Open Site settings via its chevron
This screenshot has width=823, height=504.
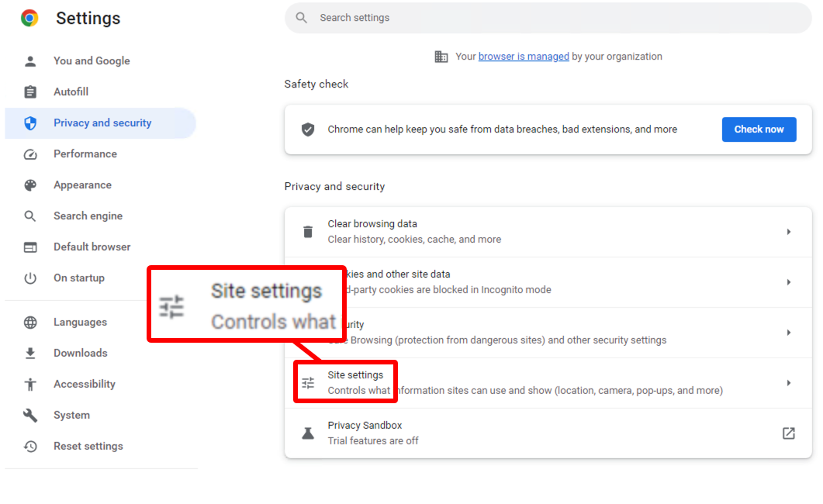tap(790, 382)
